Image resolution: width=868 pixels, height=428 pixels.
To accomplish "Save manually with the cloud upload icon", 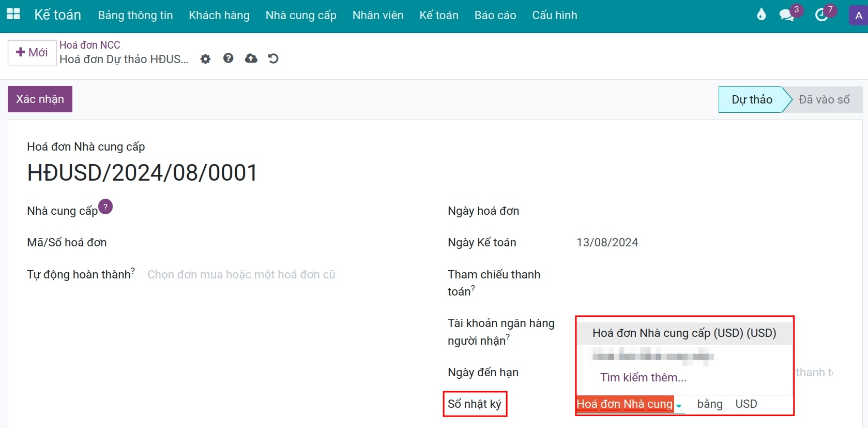I will point(251,58).
